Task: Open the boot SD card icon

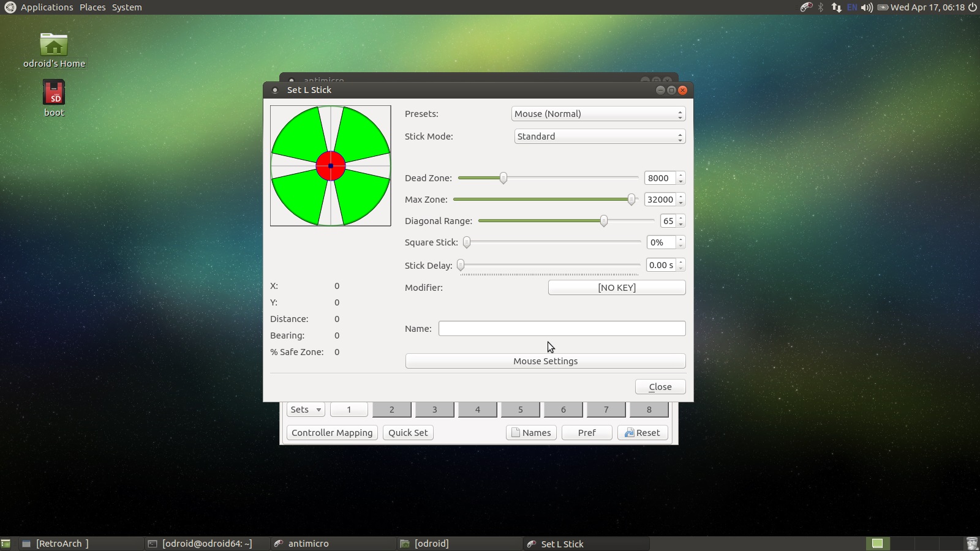Action: (x=54, y=93)
